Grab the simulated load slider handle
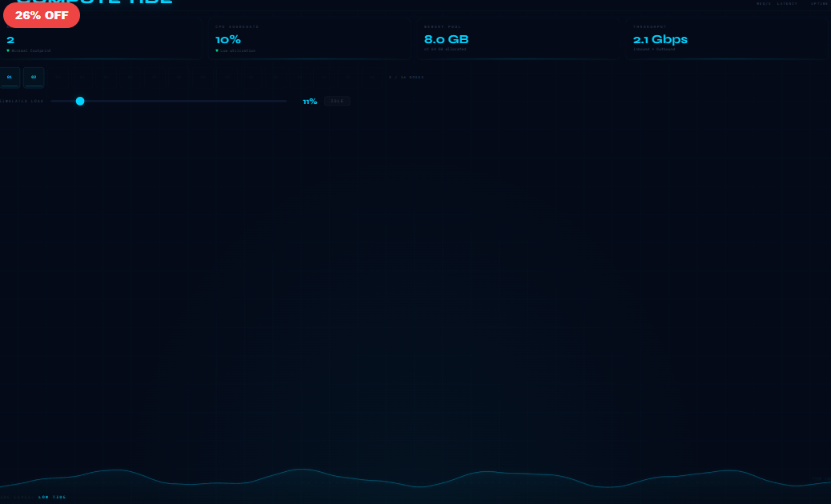The height and width of the screenshot is (504, 831). point(80,101)
